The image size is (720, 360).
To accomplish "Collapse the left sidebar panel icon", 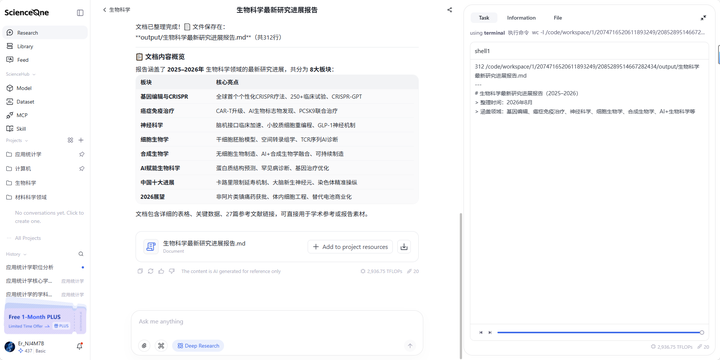I will (80, 13).
